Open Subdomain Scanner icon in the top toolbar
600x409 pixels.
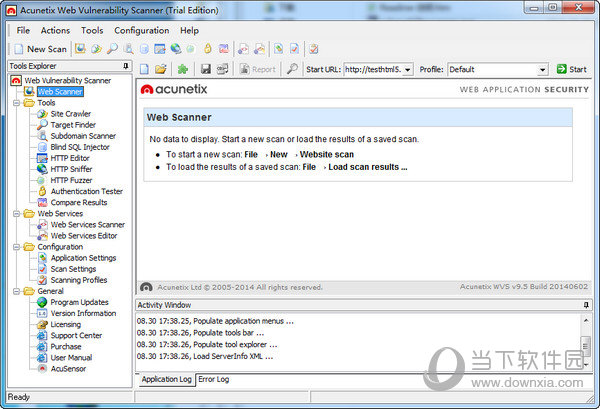[x=128, y=49]
